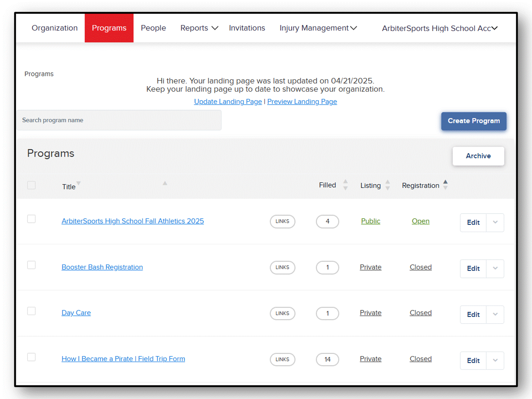Open ArbiterSports High School Fall Athletics 2025

[x=133, y=221]
